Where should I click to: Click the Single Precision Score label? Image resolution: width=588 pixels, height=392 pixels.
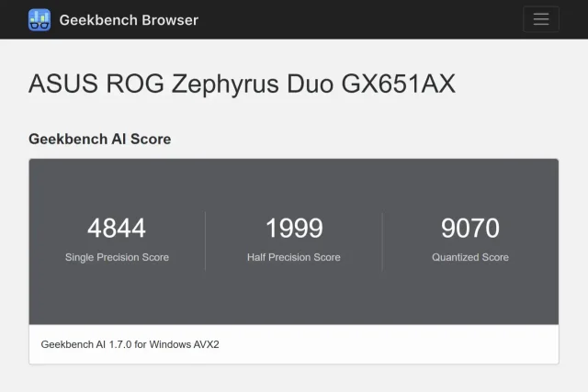[117, 257]
